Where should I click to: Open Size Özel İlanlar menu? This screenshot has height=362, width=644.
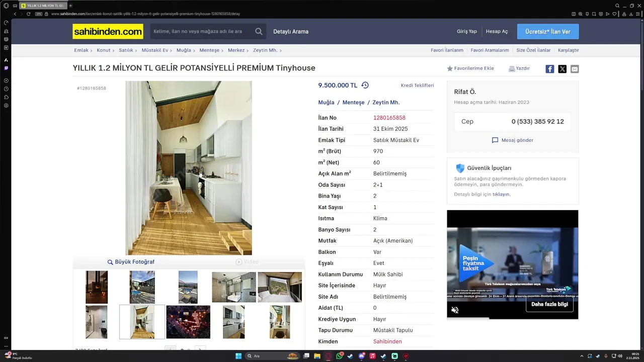pos(533,50)
